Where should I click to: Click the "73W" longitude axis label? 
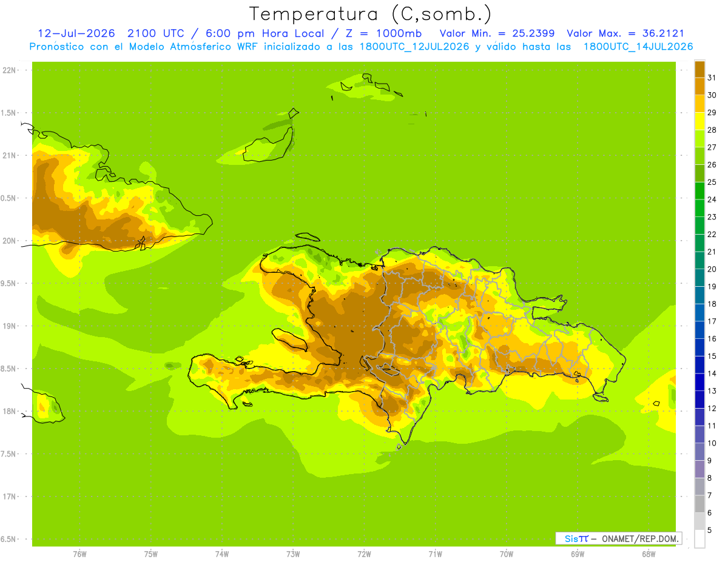tap(293, 554)
